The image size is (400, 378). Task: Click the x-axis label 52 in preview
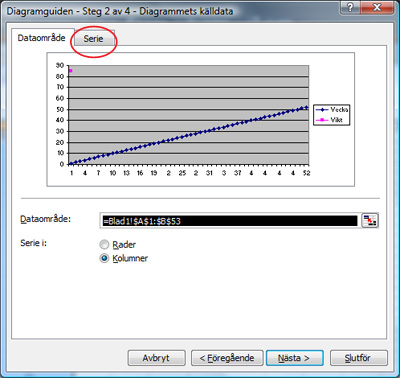click(x=306, y=173)
